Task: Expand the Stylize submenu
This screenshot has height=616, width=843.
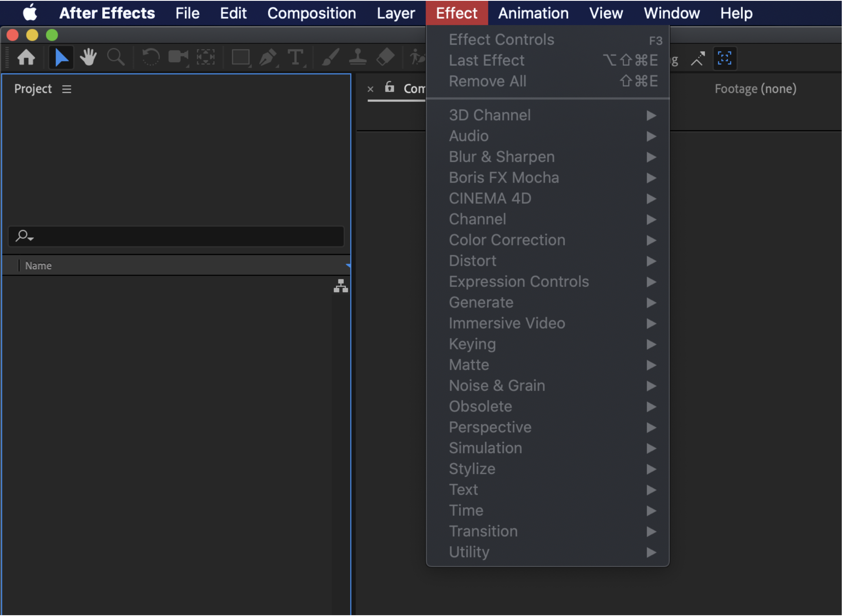Action: pos(548,469)
